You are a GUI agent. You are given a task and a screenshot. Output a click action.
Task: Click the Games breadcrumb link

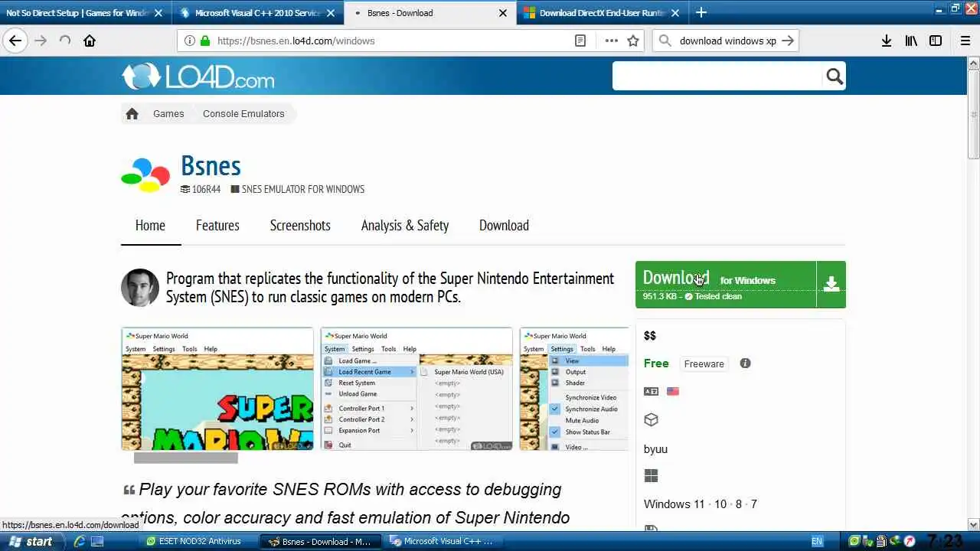[x=168, y=113]
